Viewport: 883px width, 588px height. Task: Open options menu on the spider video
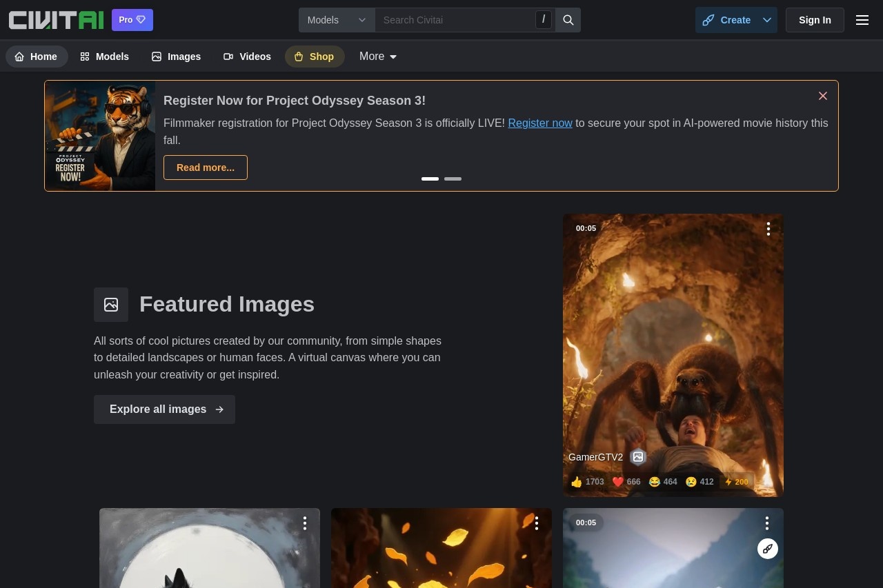[x=768, y=229]
